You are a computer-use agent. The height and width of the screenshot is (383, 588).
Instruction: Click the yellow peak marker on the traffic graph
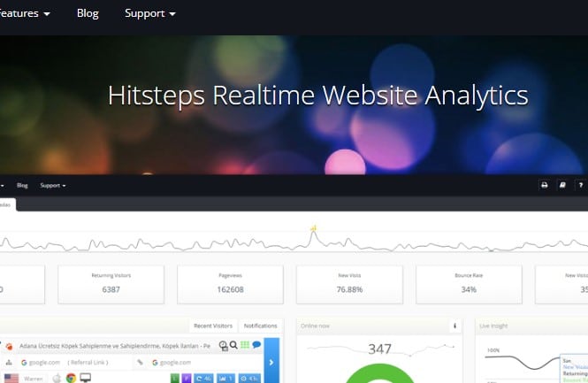pyautogui.click(x=314, y=227)
